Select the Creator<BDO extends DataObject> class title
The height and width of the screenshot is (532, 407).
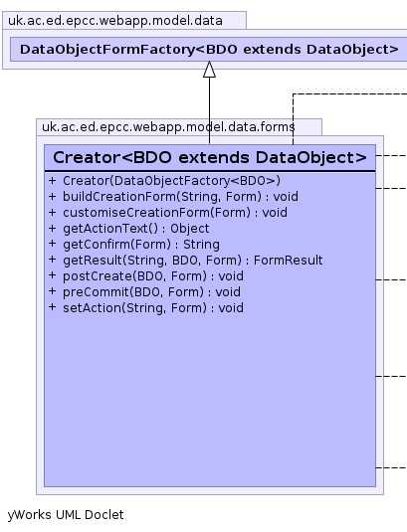[x=210, y=158]
